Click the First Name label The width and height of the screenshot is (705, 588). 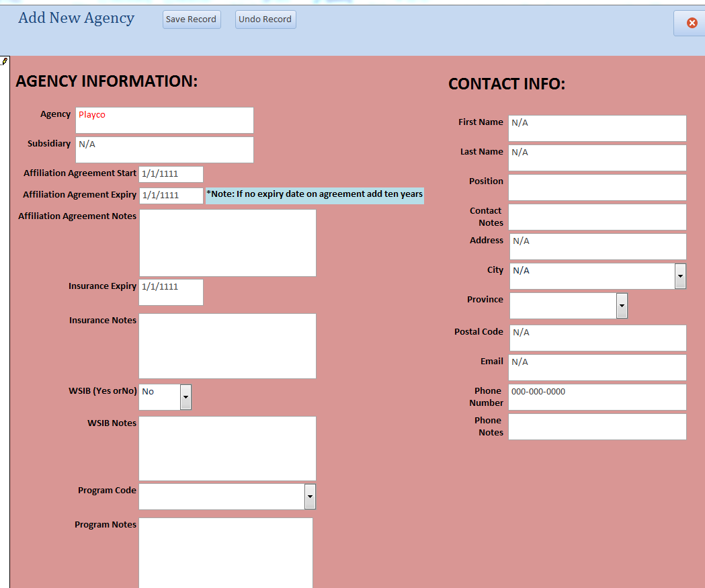coord(481,122)
